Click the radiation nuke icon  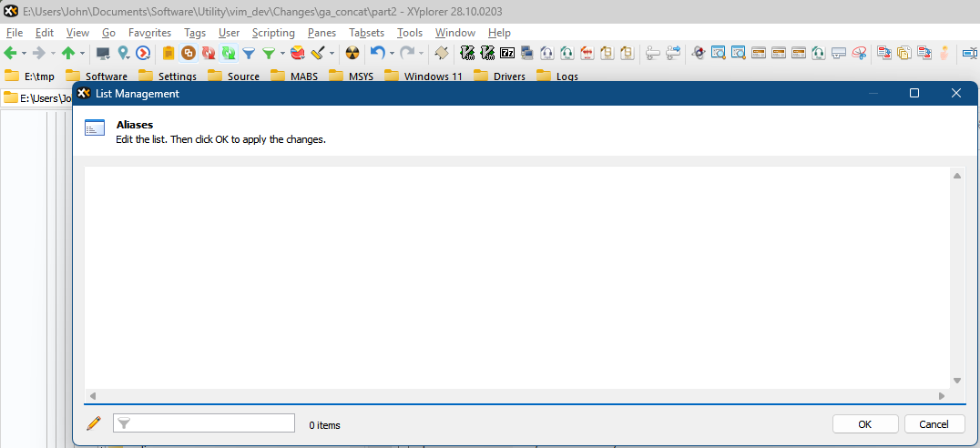(x=352, y=53)
